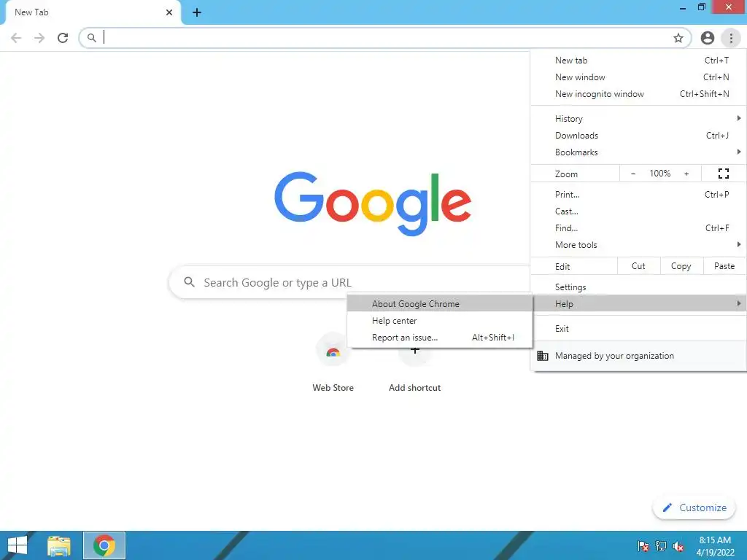
Task: Click the Search Google or type a URL box
Action: pyautogui.click(x=350, y=282)
